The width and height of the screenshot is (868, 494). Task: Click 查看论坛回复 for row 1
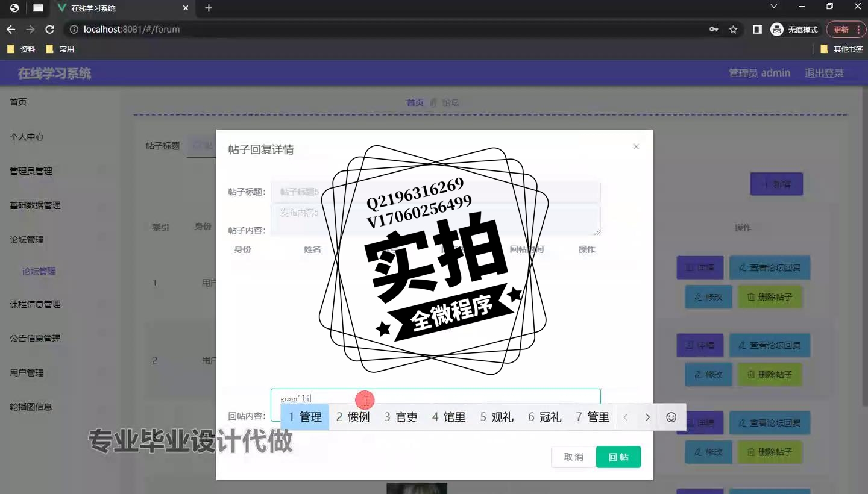tap(770, 267)
